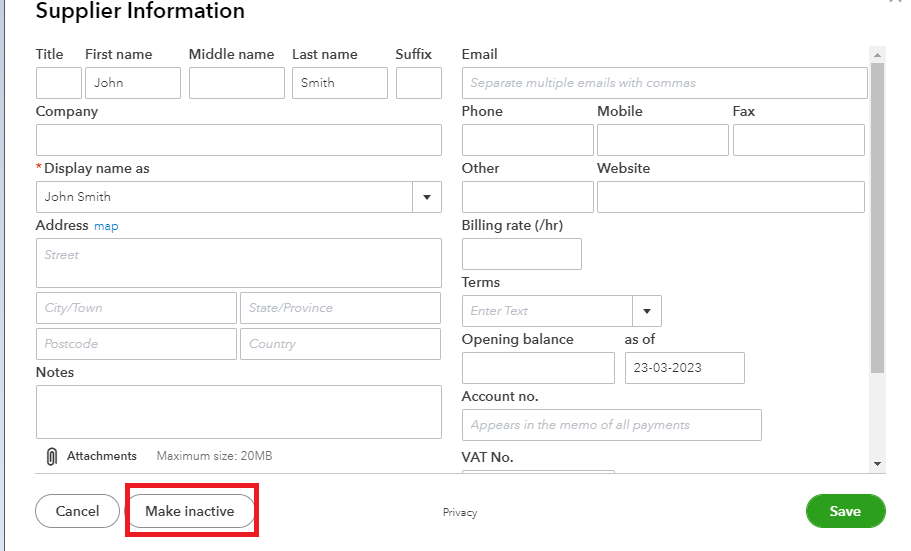Click the Account no. field
Screen dimensions: 911x551
[611, 425]
